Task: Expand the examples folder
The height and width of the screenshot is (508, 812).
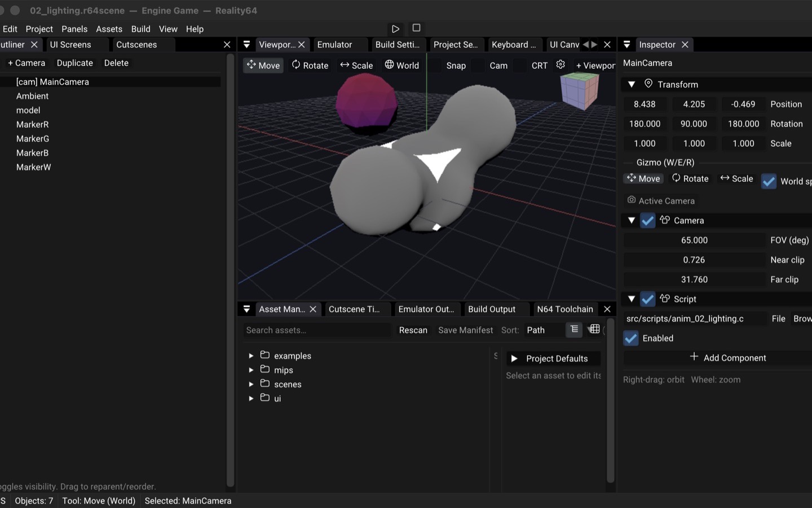Action: (x=251, y=356)
